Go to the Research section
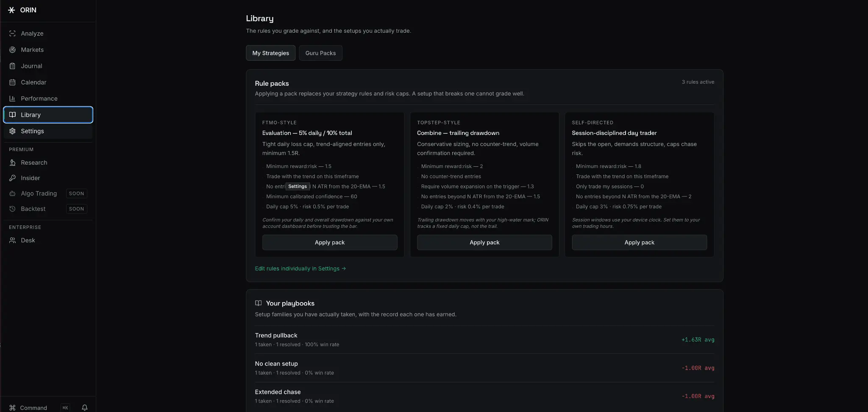Screen dimensions: 868x412 tap(48, 163)
